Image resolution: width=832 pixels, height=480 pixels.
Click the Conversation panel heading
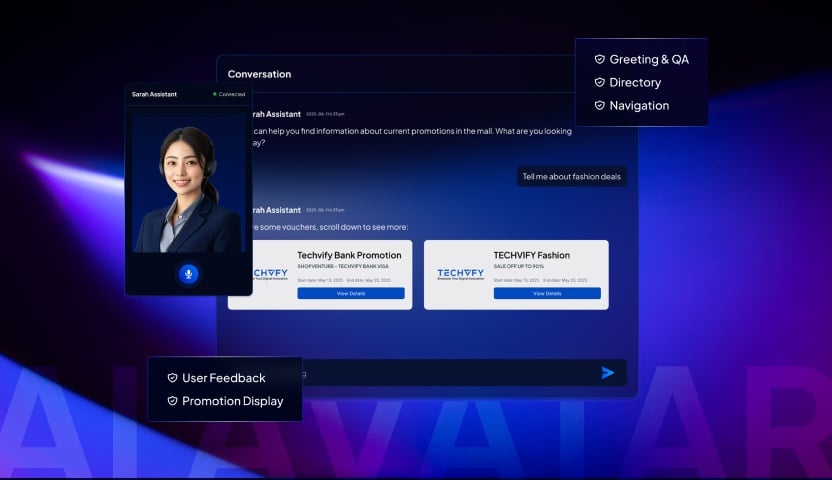click(259, 74)
